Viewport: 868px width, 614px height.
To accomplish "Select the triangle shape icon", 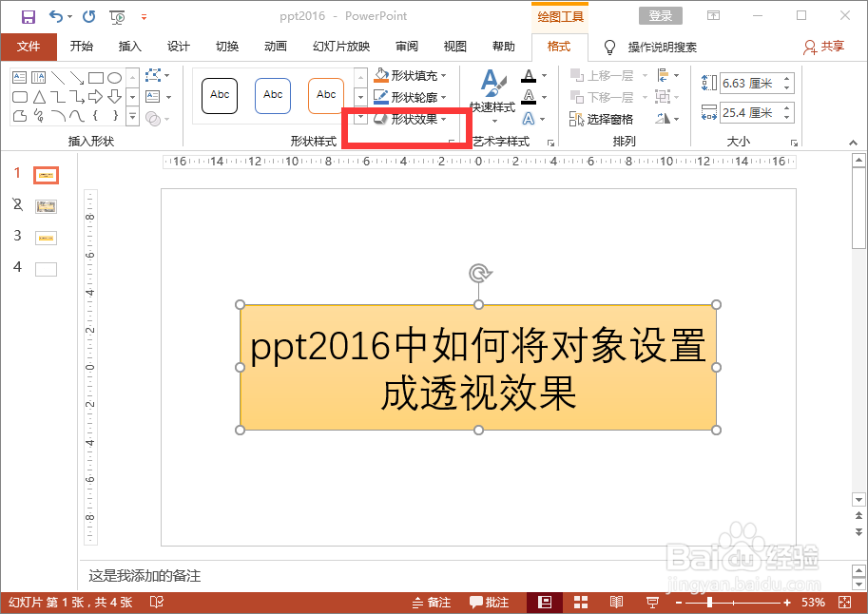I will (x=39, y=98).
